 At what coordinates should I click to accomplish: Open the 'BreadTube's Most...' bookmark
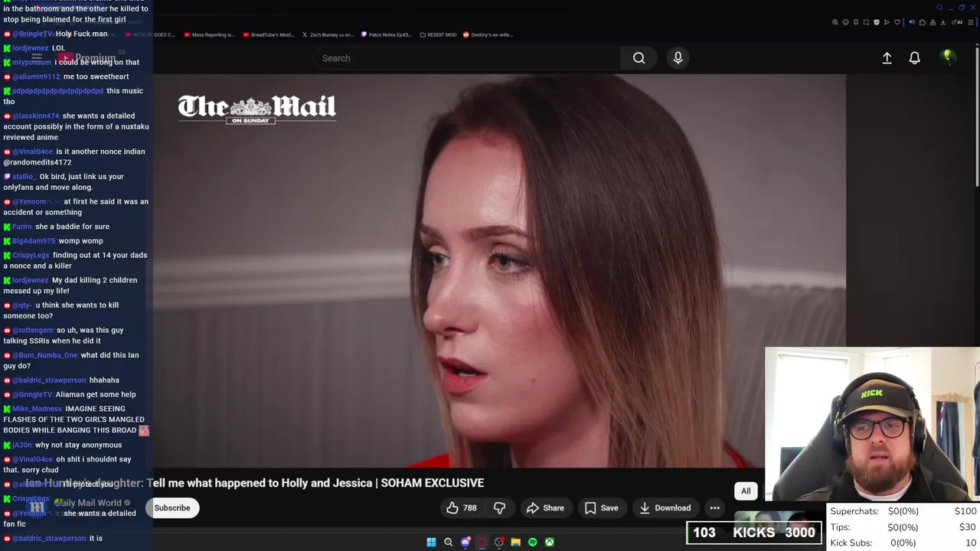269,34
